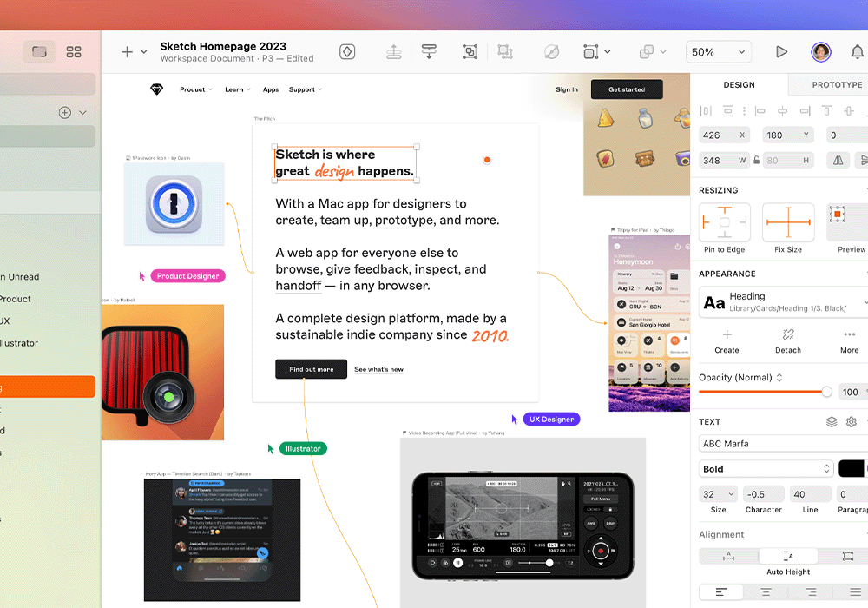Click the Sketch diamond logo on canvas
The image size is (868, 608).
point(156,89)
